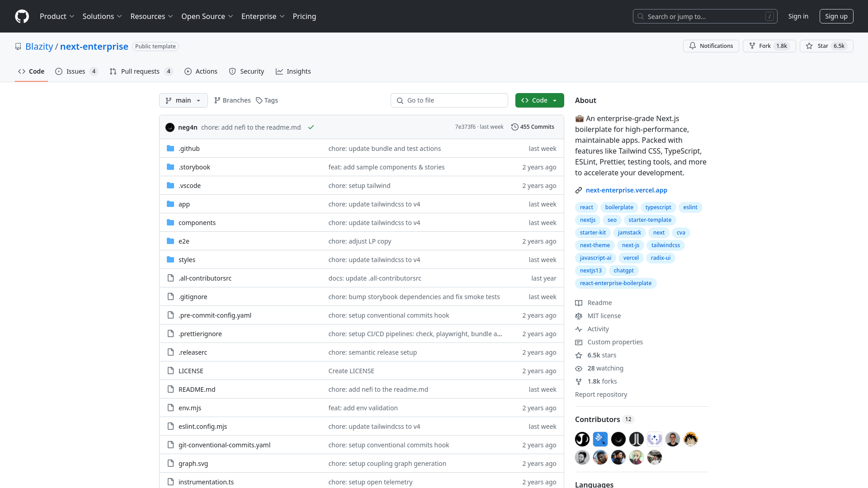The height and width of the screenshot is (488, 868).
Task: Click neg4n's avatar in the commit row
Action: tap(170, 127)
